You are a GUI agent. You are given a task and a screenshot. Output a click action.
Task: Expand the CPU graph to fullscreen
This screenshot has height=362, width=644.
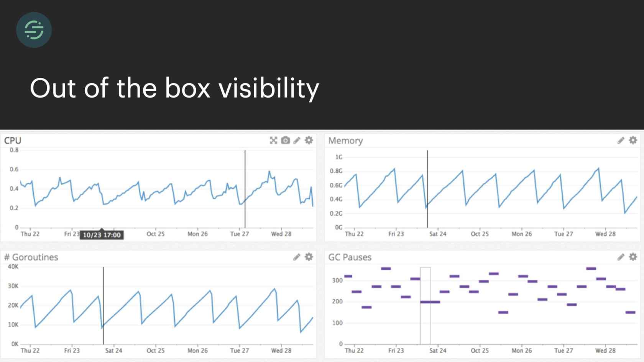point(273,141)
